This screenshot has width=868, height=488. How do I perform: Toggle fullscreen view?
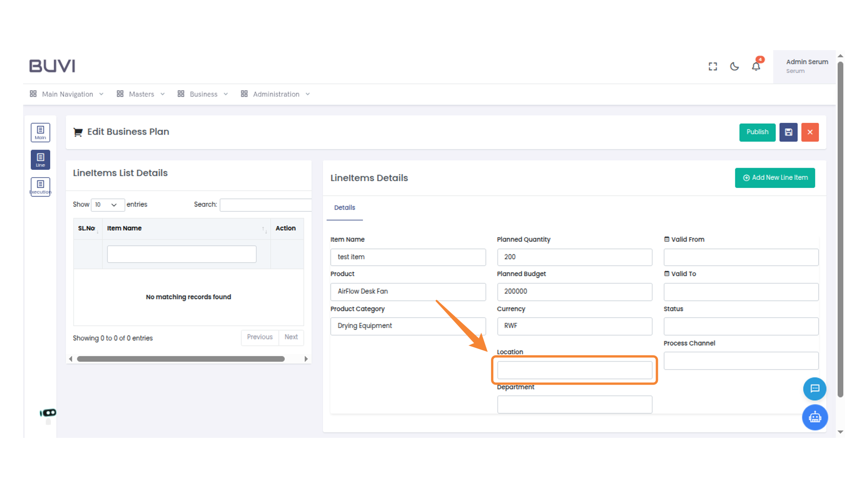[x=712, y=66]
